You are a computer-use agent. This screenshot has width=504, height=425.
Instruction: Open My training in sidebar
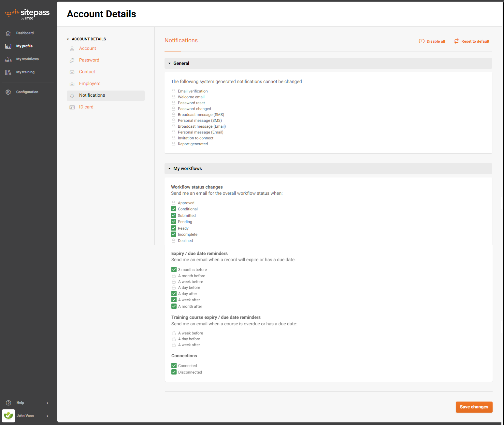click(25, 72)
